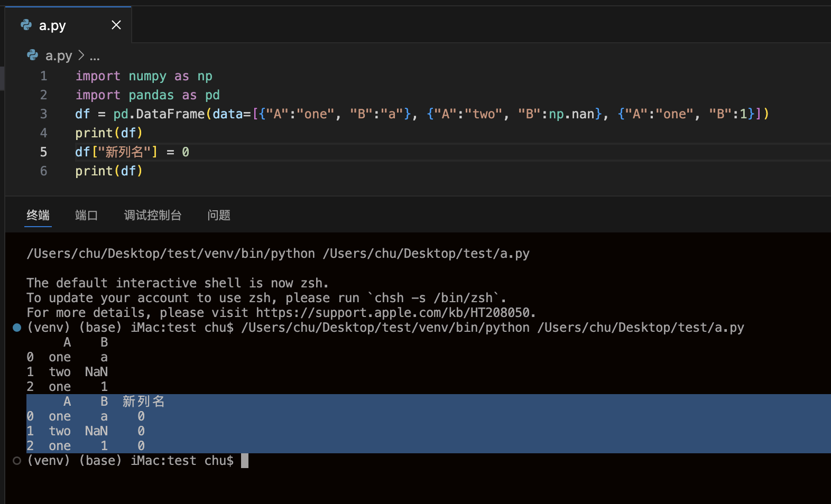
Task: Place the cursor on DataFrame in line 3
Action: [170, 114]
